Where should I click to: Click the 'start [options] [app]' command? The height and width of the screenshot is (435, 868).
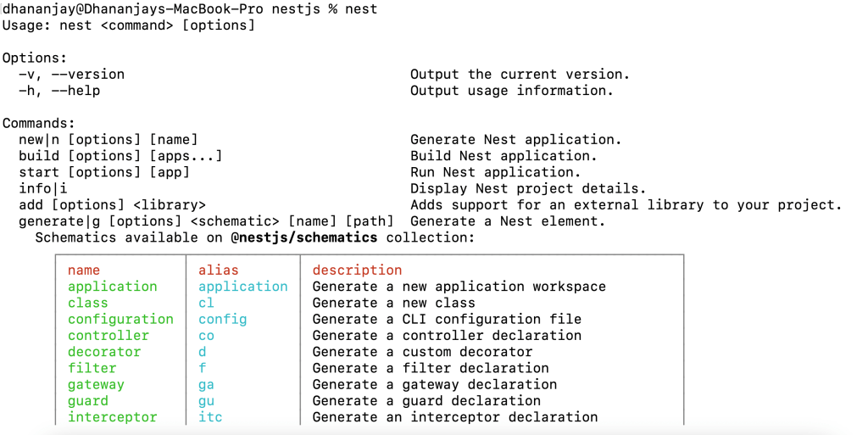pyautogui.click(x=103, y=172)
